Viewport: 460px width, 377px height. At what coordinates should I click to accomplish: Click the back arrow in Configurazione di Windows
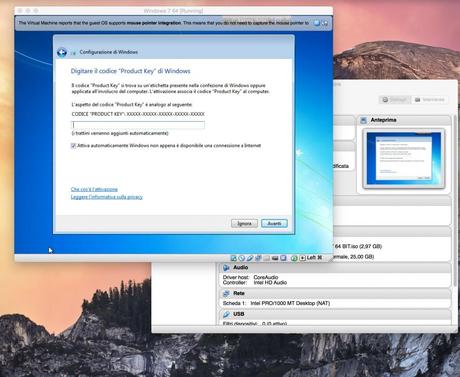pos(62,52)
